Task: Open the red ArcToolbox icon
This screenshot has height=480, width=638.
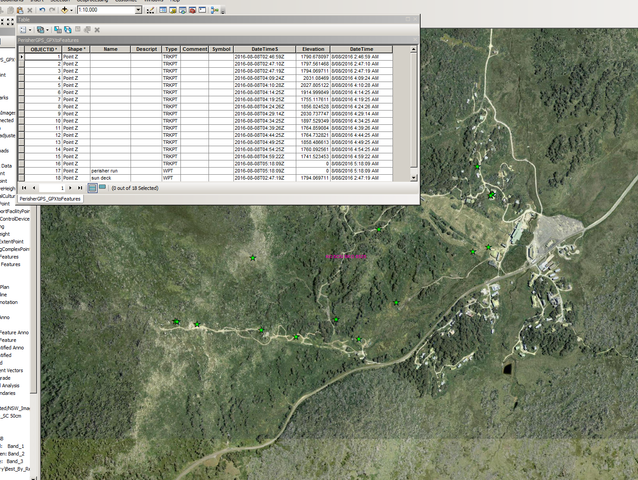Action: tap(192, 10)
